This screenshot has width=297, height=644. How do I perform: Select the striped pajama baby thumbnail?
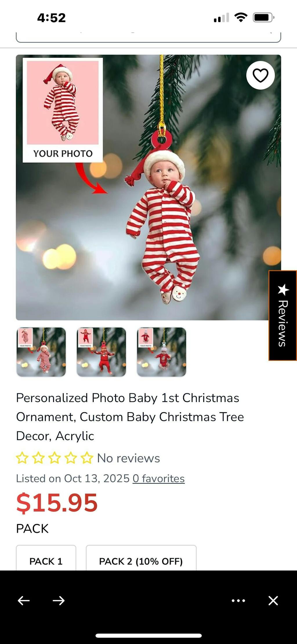coord(41,352)
